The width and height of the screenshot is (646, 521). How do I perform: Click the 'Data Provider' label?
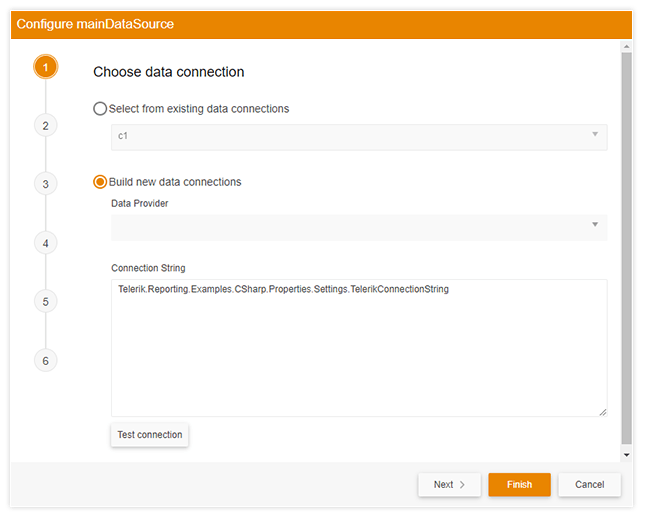[140, 203]
